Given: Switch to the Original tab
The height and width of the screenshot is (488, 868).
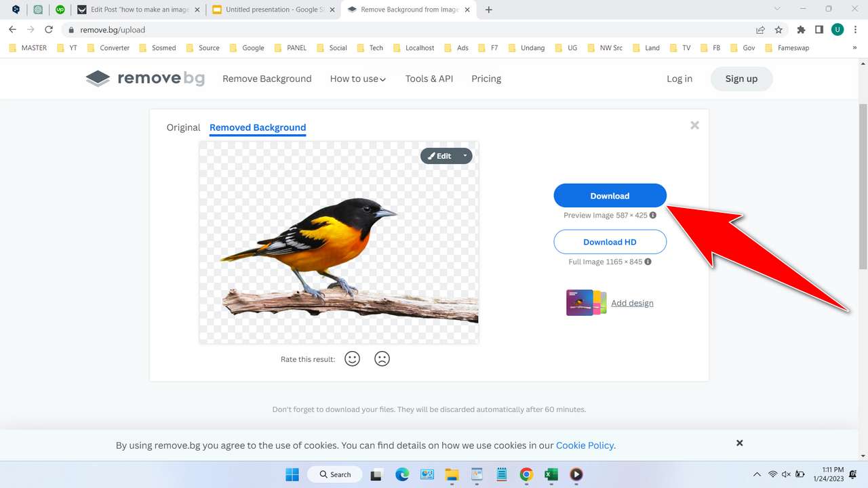Looking at the screenshot, I should 183,127.
